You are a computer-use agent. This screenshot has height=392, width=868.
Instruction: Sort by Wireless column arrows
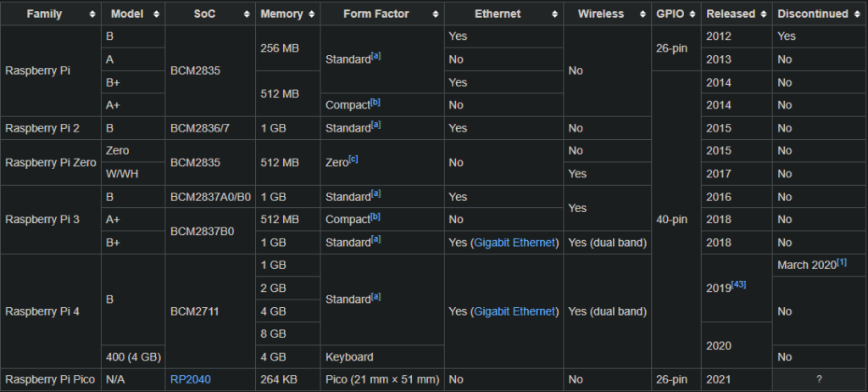(640, 14)
